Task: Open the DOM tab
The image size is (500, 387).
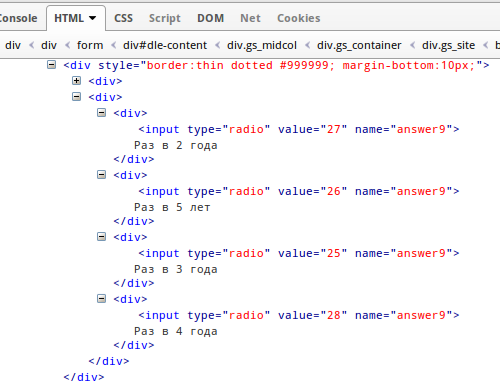Action: (210, 18)
